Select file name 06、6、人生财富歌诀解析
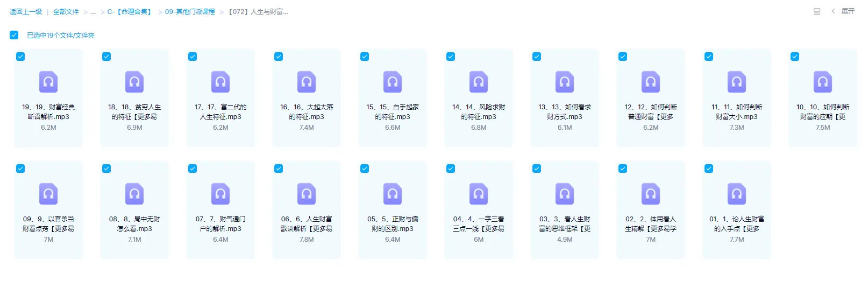This screenshot has width=868, height=301. (x=307, y=224)
